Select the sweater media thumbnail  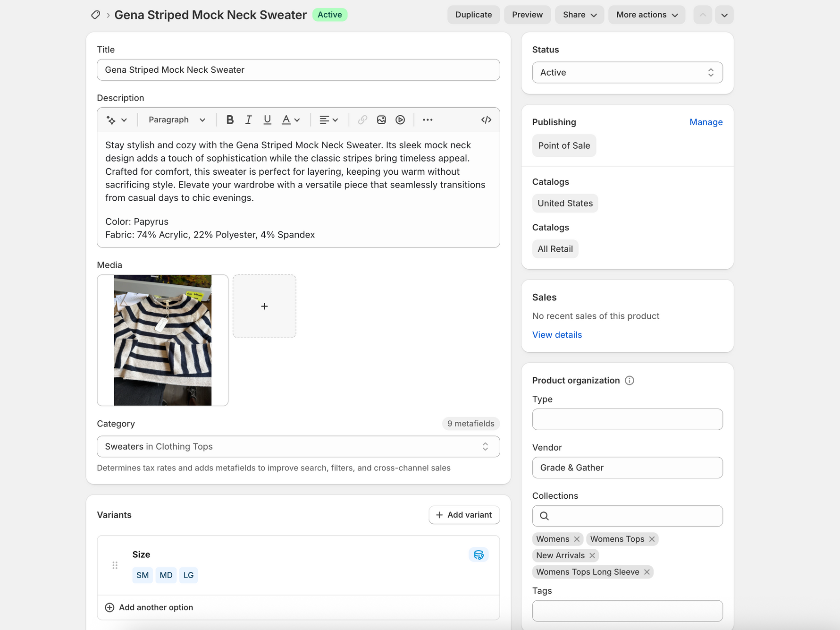click(x=163, y=341)
